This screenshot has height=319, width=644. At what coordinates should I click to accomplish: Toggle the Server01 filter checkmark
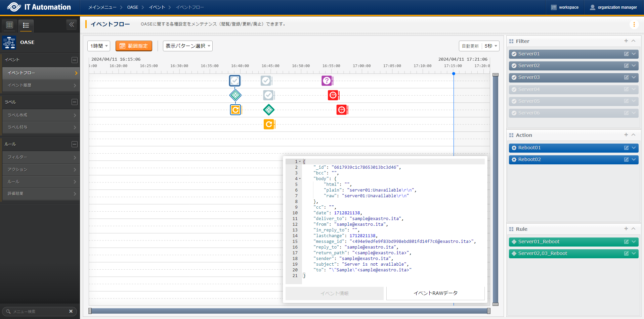point(514,54)
